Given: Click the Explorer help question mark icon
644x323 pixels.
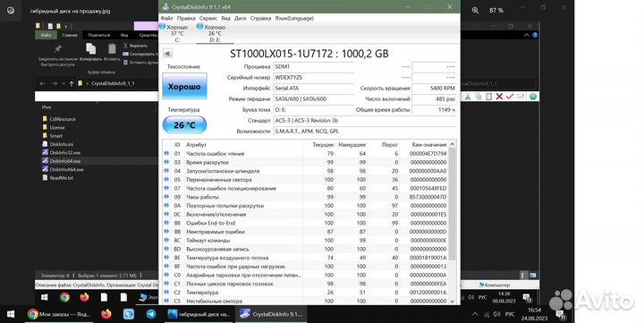Looking at the screenshot, I should pyautogui.click(x=535, y=35).
